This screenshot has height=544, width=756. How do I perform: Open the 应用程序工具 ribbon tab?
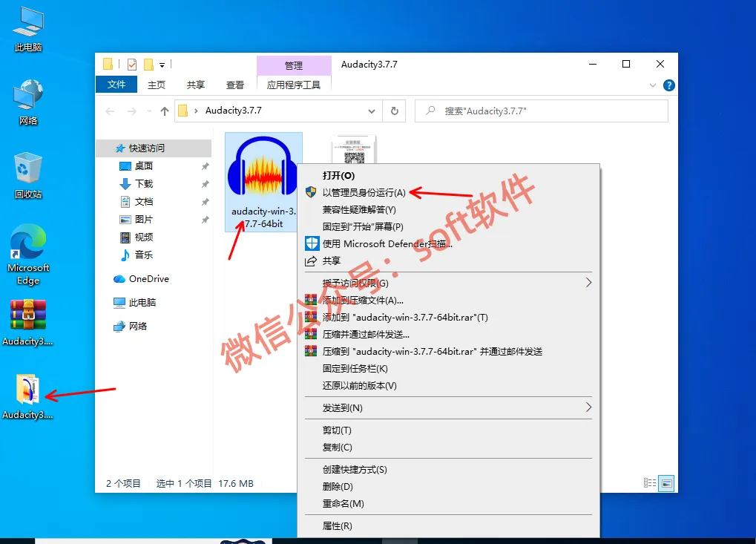click(x=294, y=85)
